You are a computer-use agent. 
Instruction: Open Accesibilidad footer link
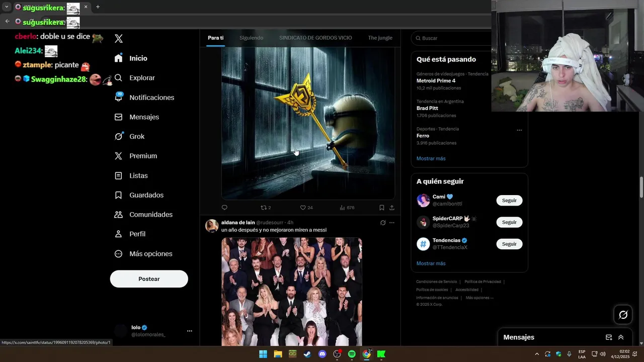pos(466,290)
